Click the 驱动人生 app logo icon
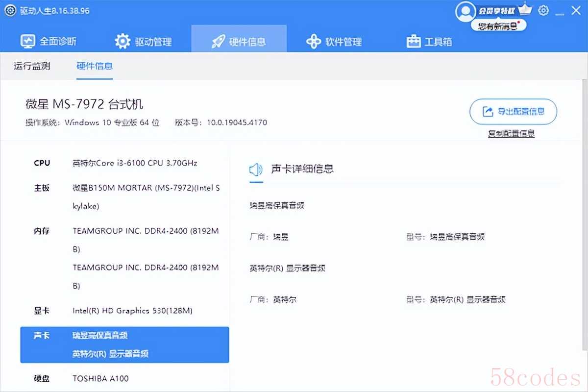The height and width of the screenshot is (392, 588). coord(10,10)
